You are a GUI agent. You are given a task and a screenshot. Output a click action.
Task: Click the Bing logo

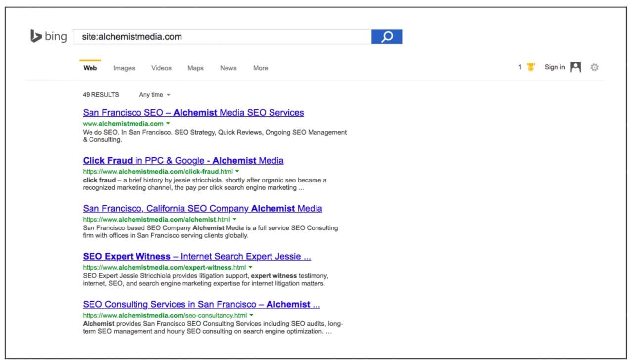coord(48,36)
